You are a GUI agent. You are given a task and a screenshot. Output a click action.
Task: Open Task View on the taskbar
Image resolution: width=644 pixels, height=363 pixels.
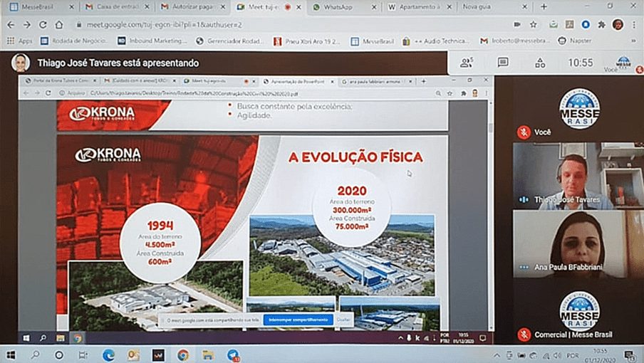point(83,354)
